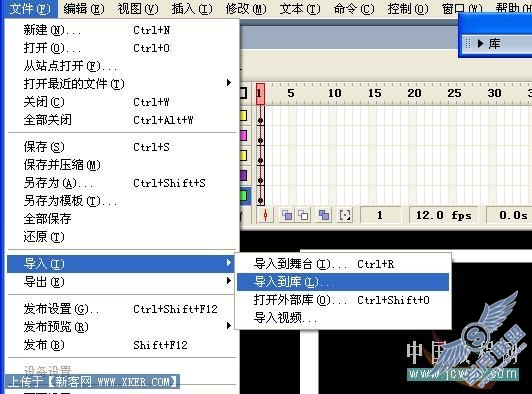Click the current frame number field
The height and width of the screenshot is (394, 532).
pos(380,215)
